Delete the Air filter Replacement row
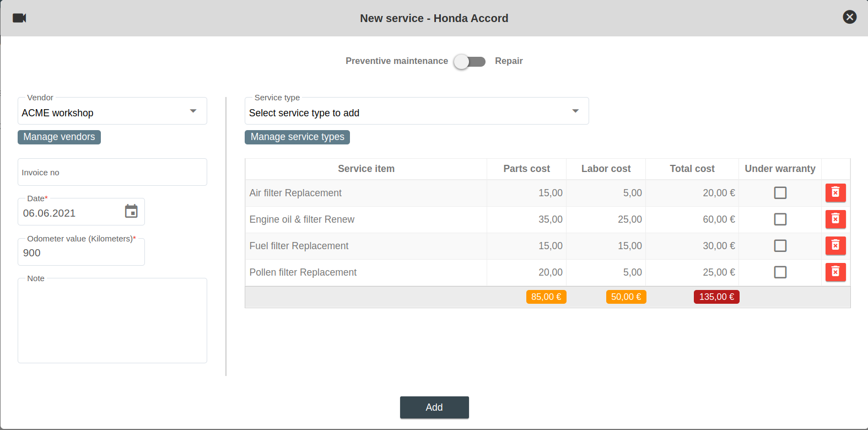The width and height of the screenshot is (868, 430). click(835, 193)
